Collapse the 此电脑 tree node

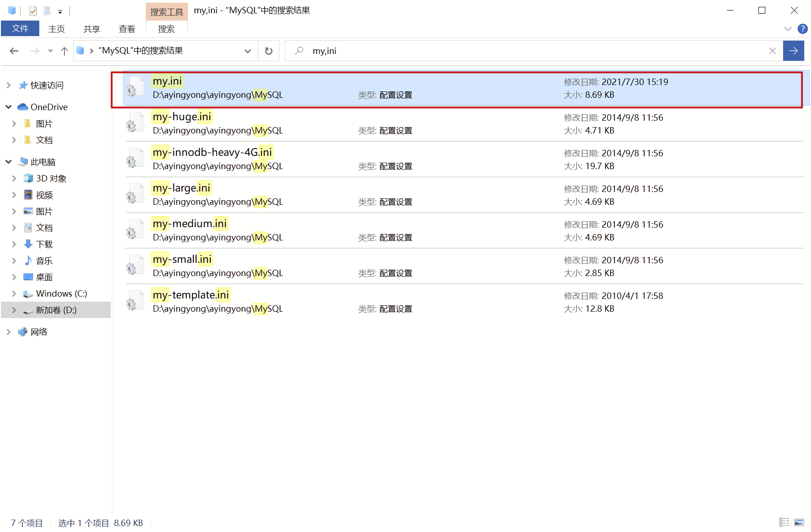point(9,162)
